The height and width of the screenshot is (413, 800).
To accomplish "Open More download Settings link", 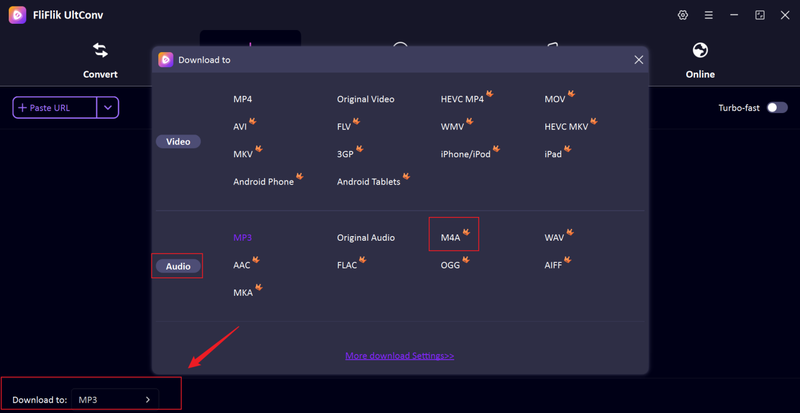I will pos(399,356).
